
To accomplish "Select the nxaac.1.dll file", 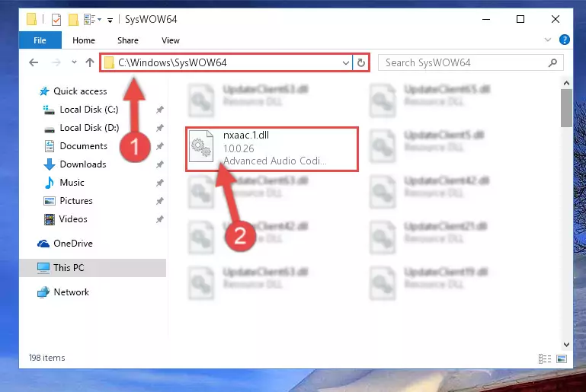I will [272, 149].
